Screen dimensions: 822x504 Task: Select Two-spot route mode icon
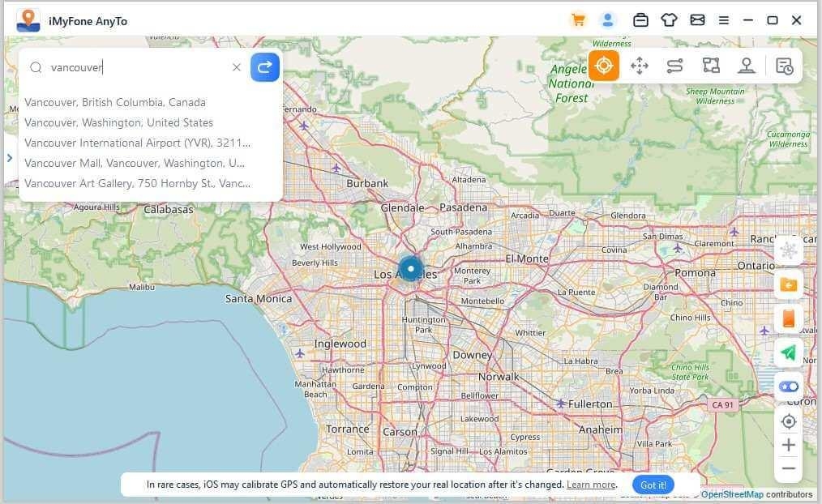tap(674, 66)
